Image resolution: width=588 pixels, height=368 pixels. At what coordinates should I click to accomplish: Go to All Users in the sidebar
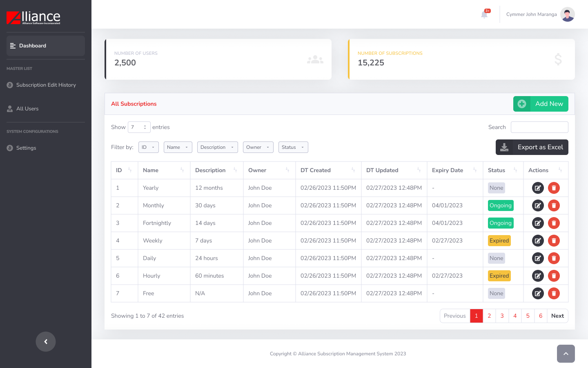point(27,109)
